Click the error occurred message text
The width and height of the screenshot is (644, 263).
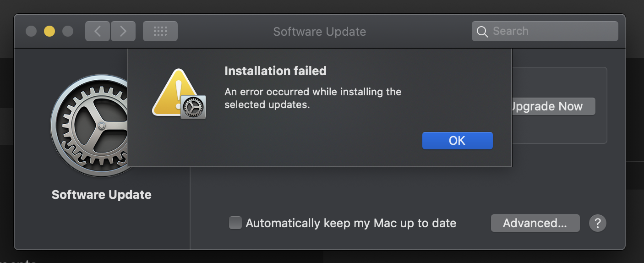tap(313, 98)
